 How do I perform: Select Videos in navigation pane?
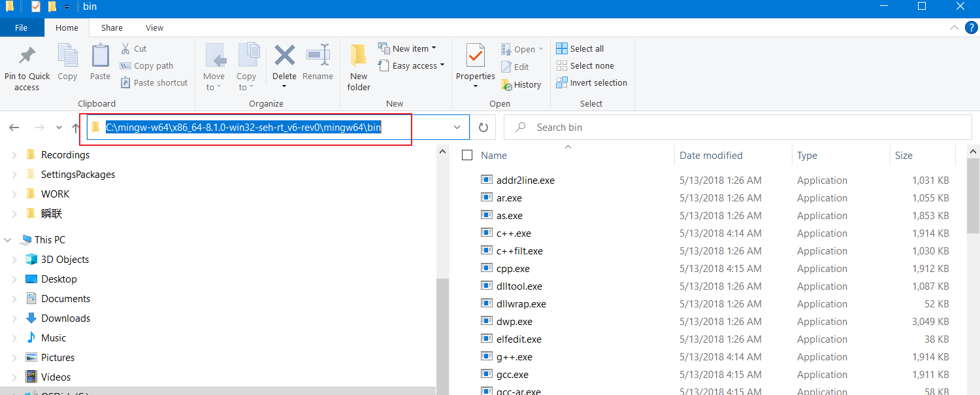coord(56,377)
